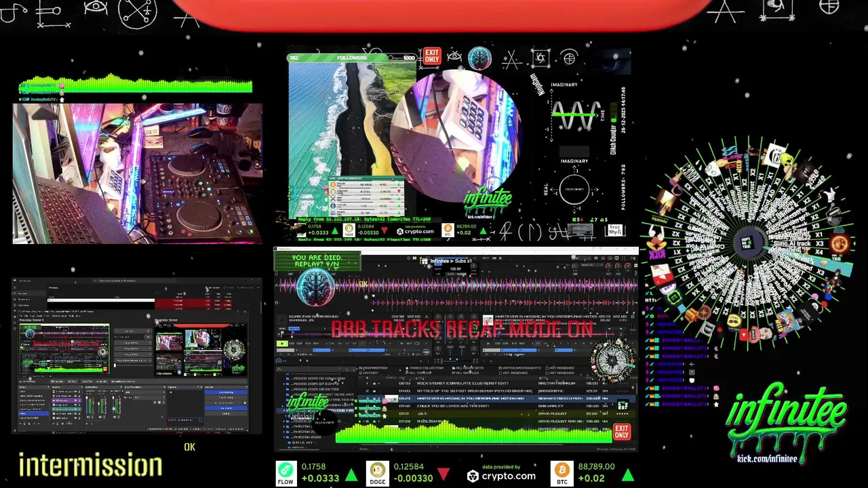The height and width of the screenshot is (488, 868).
Task: Click the green up arrow beside BTC price
Action: click(x=627, y=474)
